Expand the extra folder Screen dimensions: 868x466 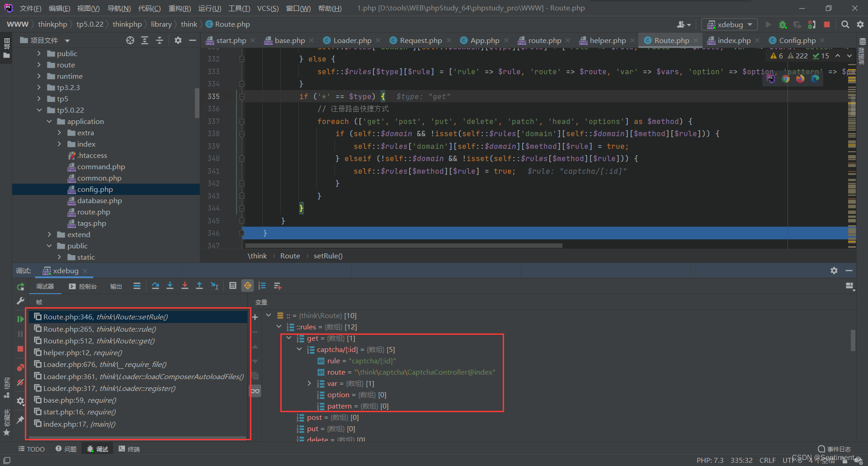(59, 133)
